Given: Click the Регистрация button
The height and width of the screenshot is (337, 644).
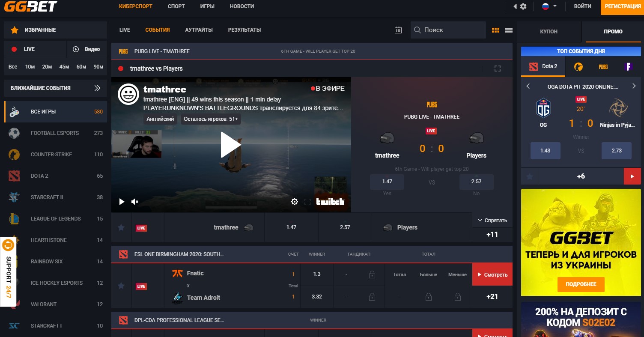Looking at the screenshot, I should coord(622,6).
